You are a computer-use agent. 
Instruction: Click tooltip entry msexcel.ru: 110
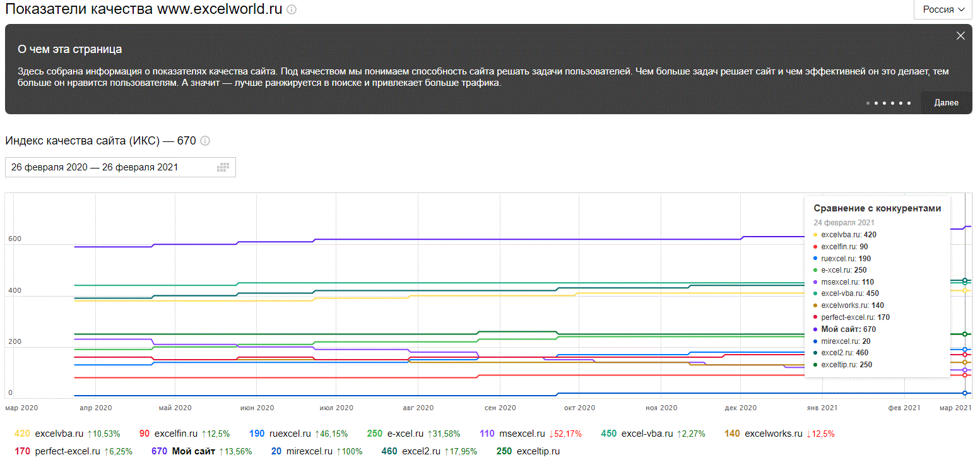click(844, 282)
